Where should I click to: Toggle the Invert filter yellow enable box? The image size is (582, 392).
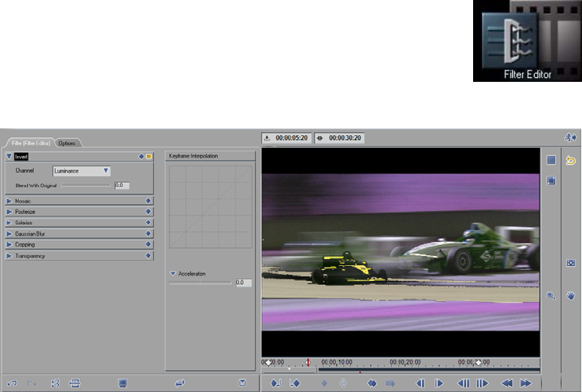(x=149, y=157)
